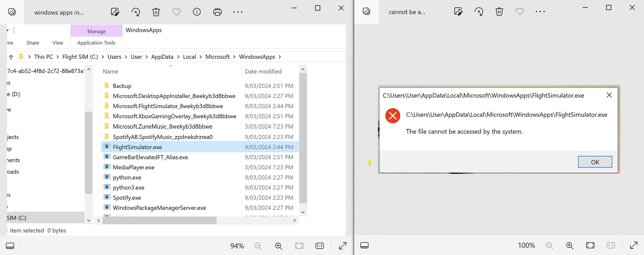Viewport: 644px width, 255px height.
Task: Switch to the Application Tools tab
Action: pyautogui.click(x=96, y=43)
